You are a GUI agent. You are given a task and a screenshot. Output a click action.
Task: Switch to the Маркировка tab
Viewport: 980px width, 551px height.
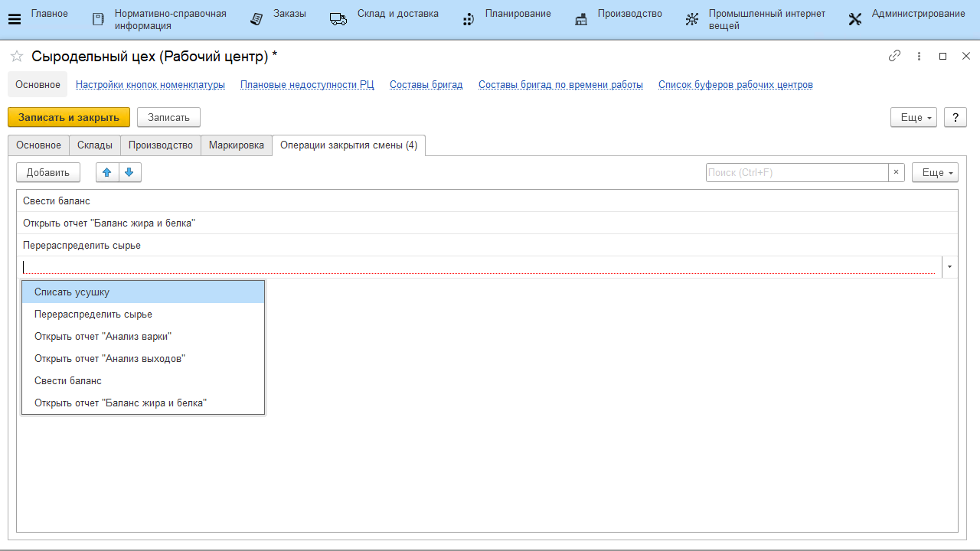237,145
